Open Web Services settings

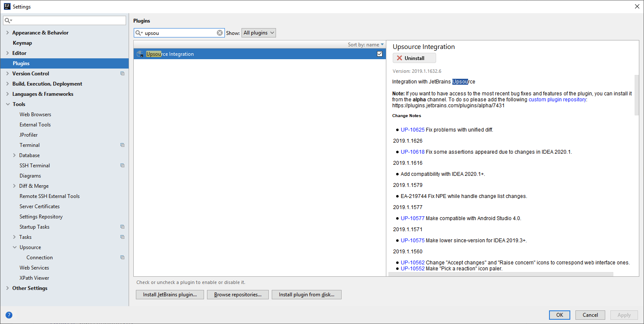click(34, 268)
